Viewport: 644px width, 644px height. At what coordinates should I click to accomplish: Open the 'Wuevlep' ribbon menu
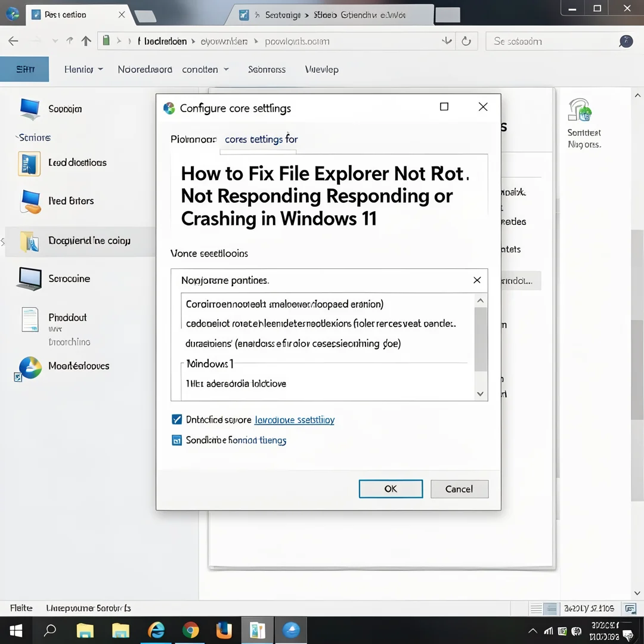click(x=321, y=69)
